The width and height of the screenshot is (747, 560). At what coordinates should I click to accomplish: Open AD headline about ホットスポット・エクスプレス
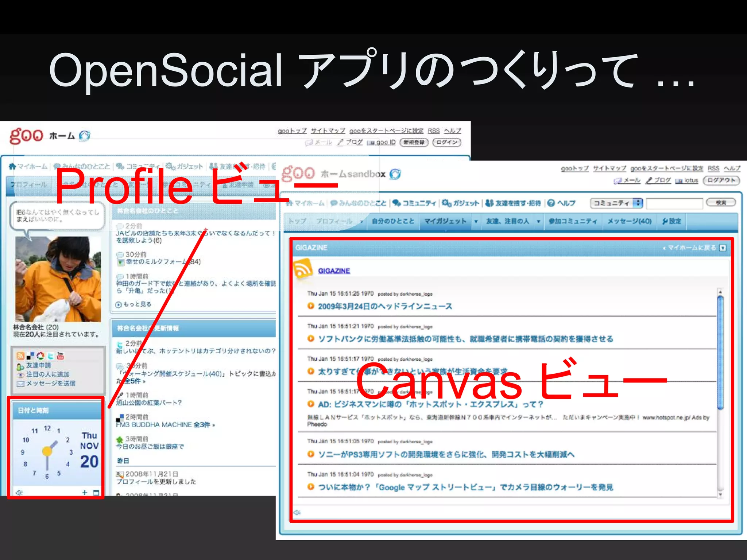coord(430,404)
